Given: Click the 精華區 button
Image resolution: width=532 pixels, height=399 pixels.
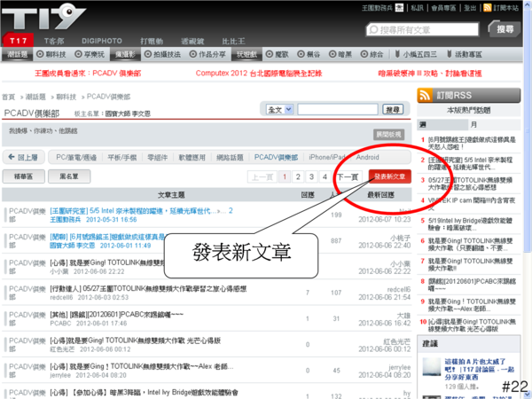Looking at the screenshot, I should pos(23,176).
